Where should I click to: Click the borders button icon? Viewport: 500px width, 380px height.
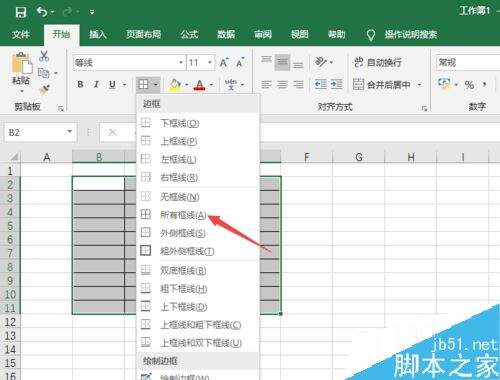143,84
